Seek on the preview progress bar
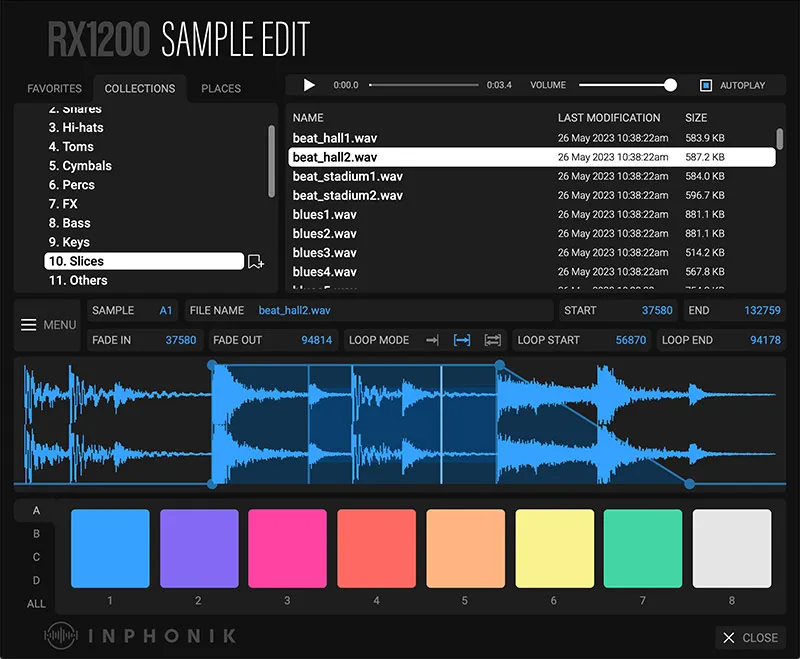The height and width of the screenshot is (659, 800). point(423,85)
